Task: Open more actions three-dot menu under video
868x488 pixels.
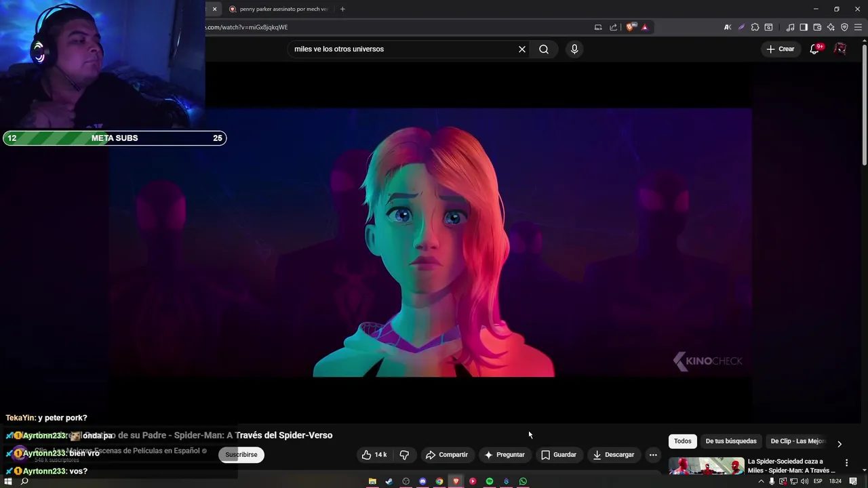Action: [653, 455]
